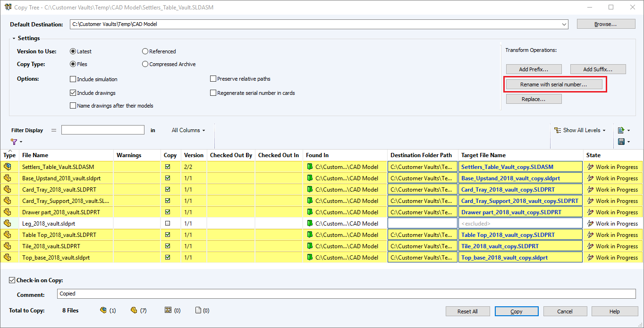This screenshot has height=328, width=644.
Task: Click the Show All Levels tree icon
Action: [x=558, y=130]
